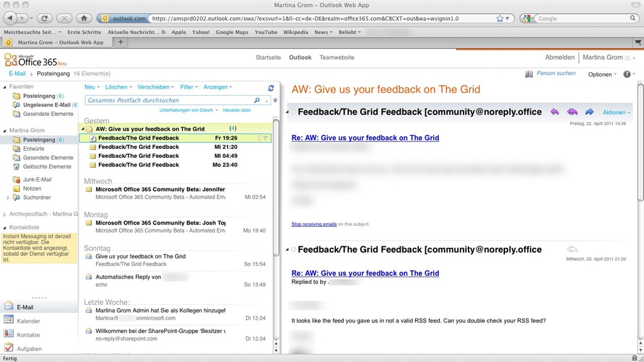This screenshot has width=644, height=362.
Task: Go to the Startseite tab
Action: coord(268,57)
